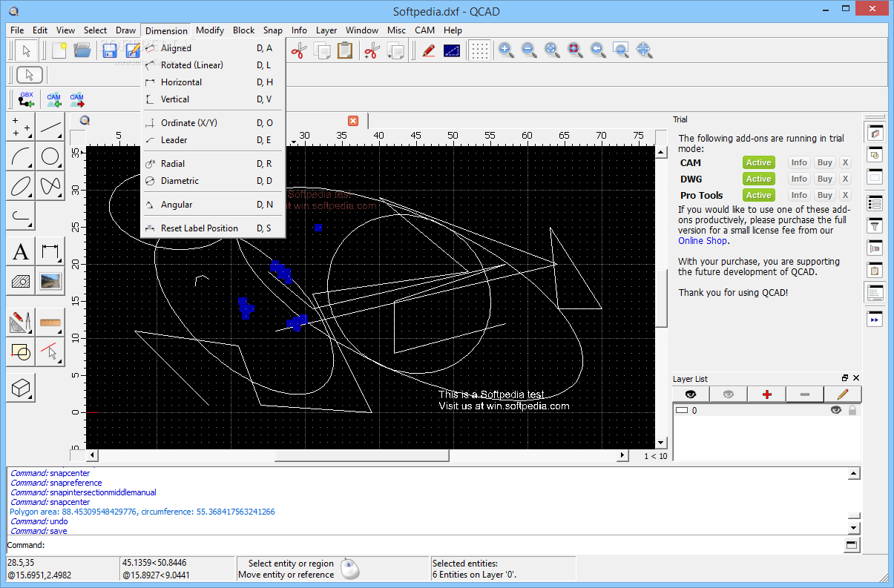This screenshot has height=588, width=894.
Task: Toggle lock on layer 0
Action: click(852, 410)
